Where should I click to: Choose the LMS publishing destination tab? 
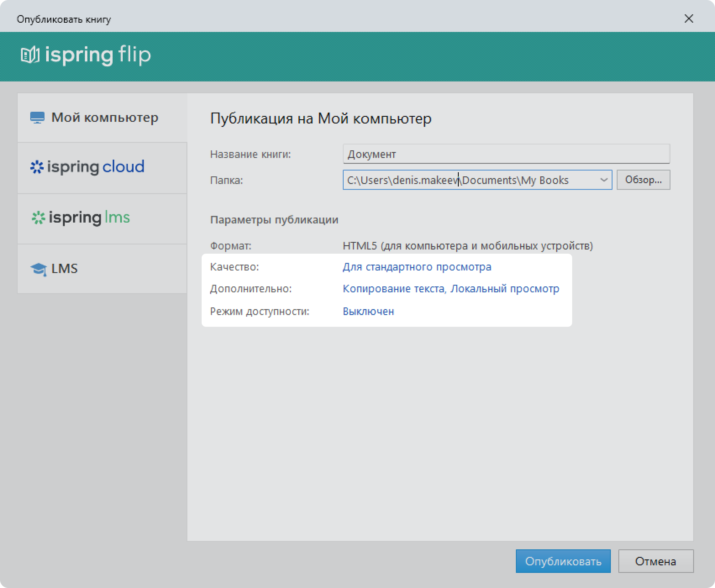click(x=102, y=269)
